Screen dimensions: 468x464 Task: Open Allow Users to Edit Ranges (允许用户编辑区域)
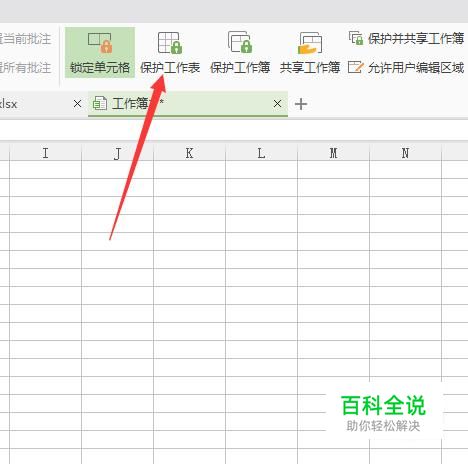(x=406, y=67)
